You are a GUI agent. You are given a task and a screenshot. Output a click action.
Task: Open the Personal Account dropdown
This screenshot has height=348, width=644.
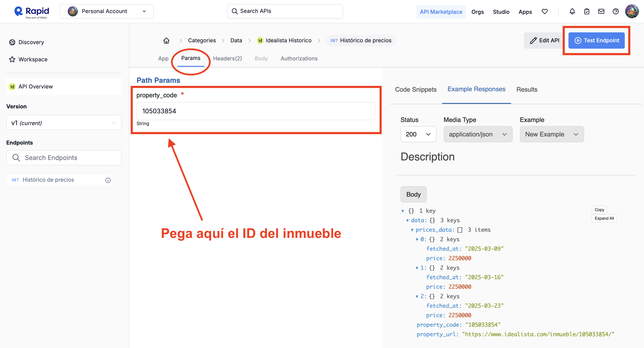106,11
